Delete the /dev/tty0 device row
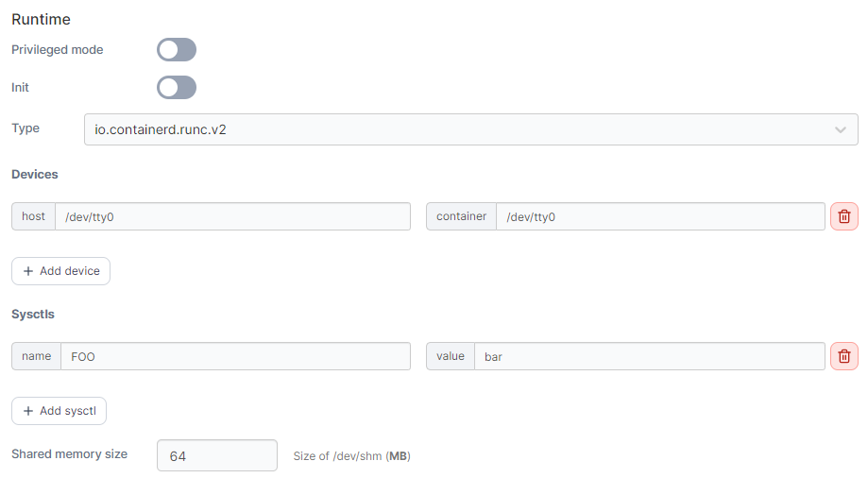The height and width of the screenshot is (478, 868). pos(843,216)
